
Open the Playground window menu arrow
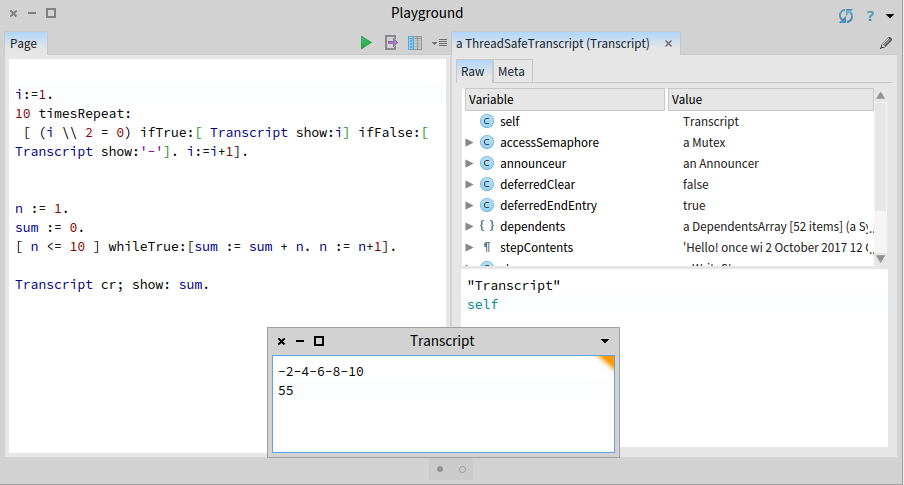tap(890, 15)
